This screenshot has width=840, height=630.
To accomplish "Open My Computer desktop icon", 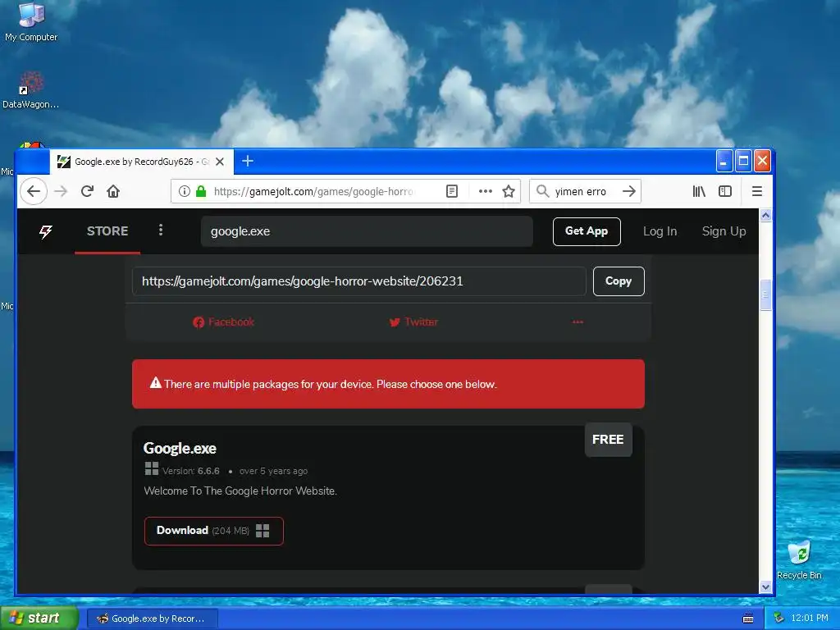I will click(31, 22).
